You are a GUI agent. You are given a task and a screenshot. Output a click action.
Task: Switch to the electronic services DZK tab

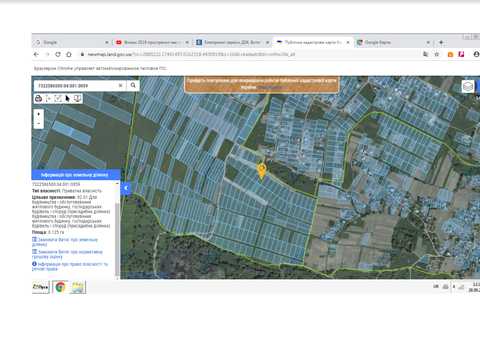[232, 42]
